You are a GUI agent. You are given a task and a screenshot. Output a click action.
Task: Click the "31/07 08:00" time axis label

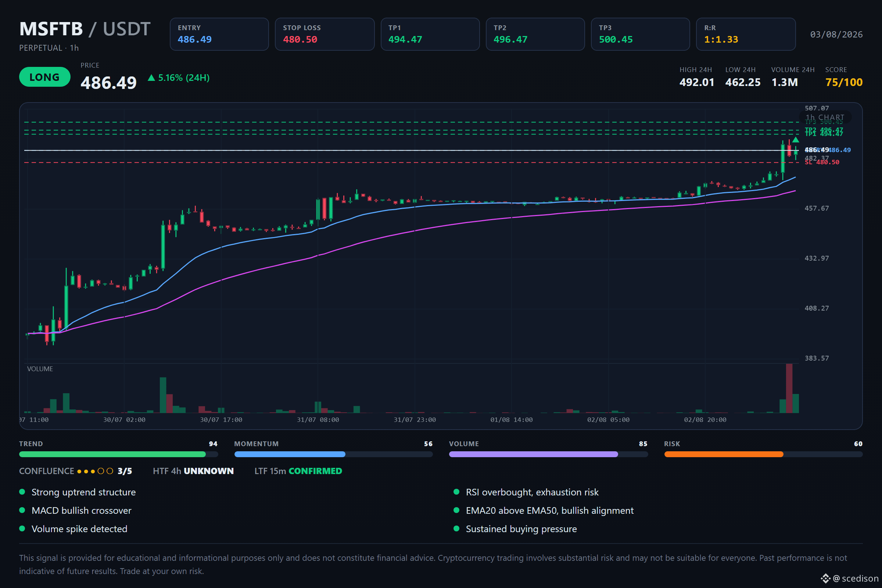point(318,420)
